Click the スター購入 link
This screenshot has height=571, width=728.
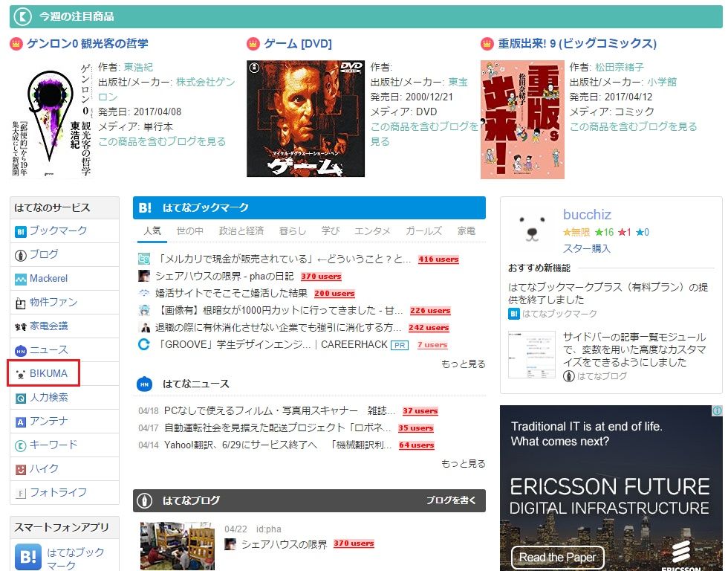click(586, 248)
